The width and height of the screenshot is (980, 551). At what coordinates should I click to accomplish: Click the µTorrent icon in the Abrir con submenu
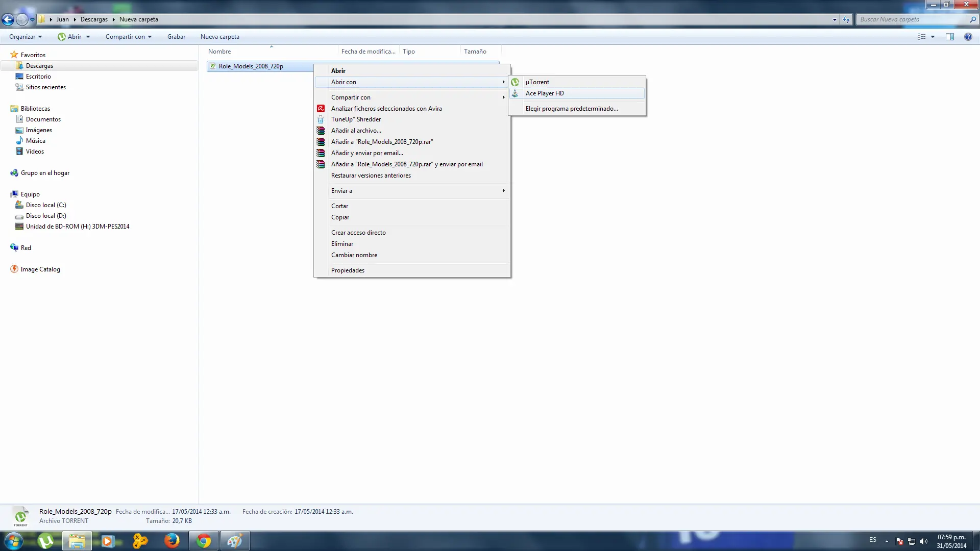pyautogui.click(x=516, y=82)
